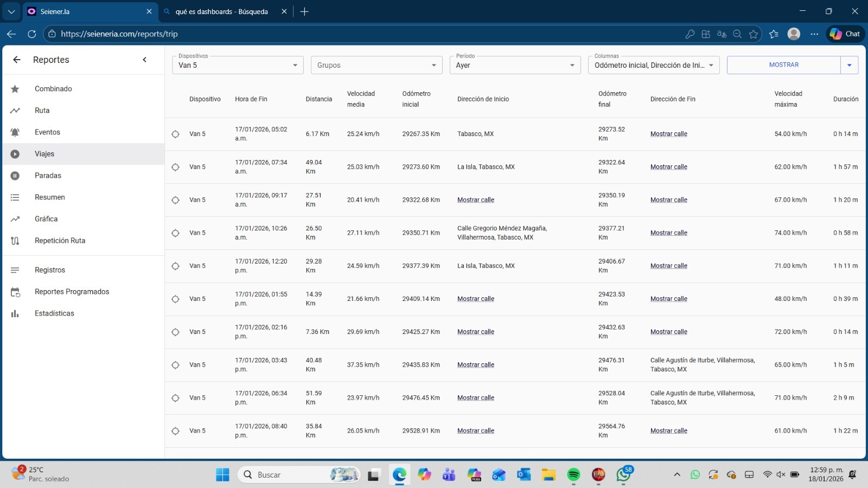Open the arrow menu beside MOSTRAR
The width and height of the screenshot is (868, 488).
click(849, 65)
